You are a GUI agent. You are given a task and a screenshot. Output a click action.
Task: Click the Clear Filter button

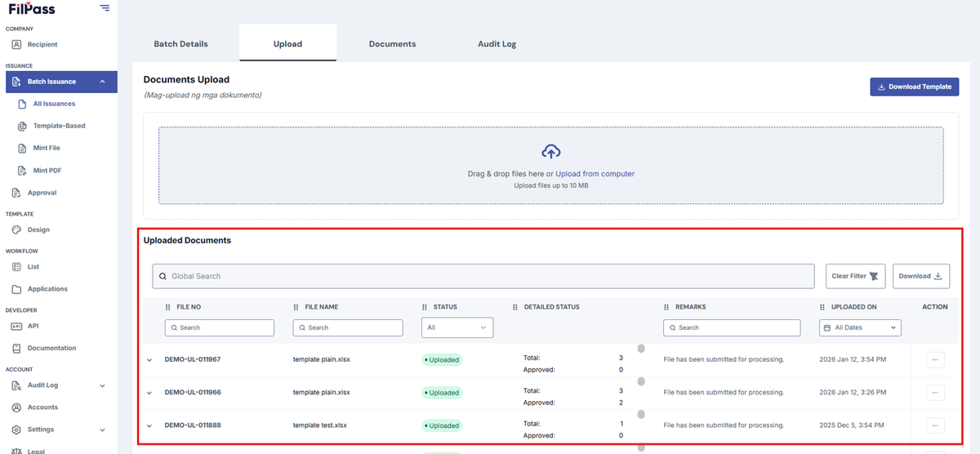pyautogui.click(x=855, y=276)
